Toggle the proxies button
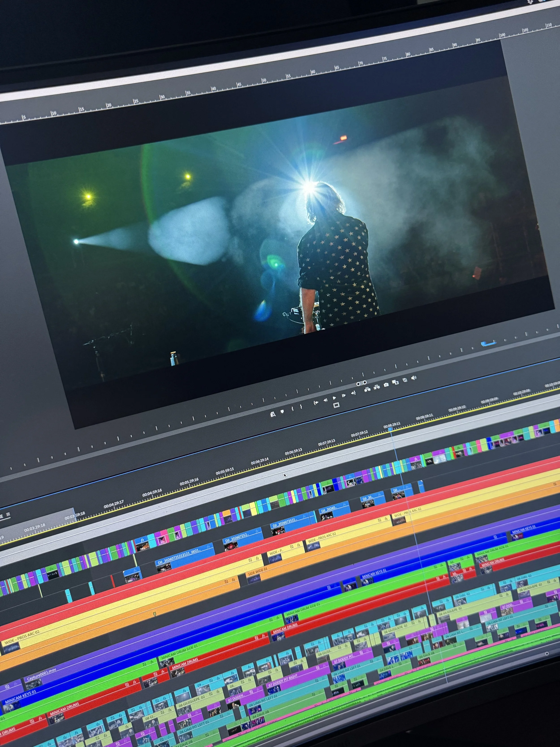 pos(405,380)
